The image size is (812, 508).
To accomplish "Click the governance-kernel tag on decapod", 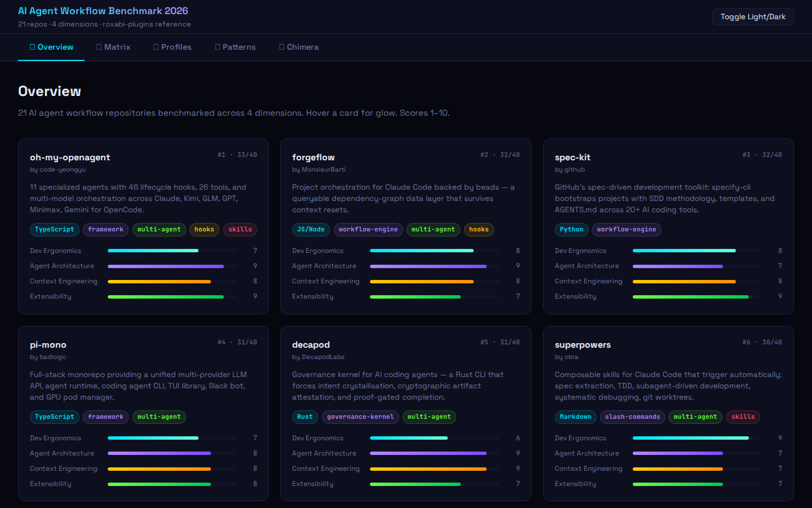I will [x=360, y=417].
